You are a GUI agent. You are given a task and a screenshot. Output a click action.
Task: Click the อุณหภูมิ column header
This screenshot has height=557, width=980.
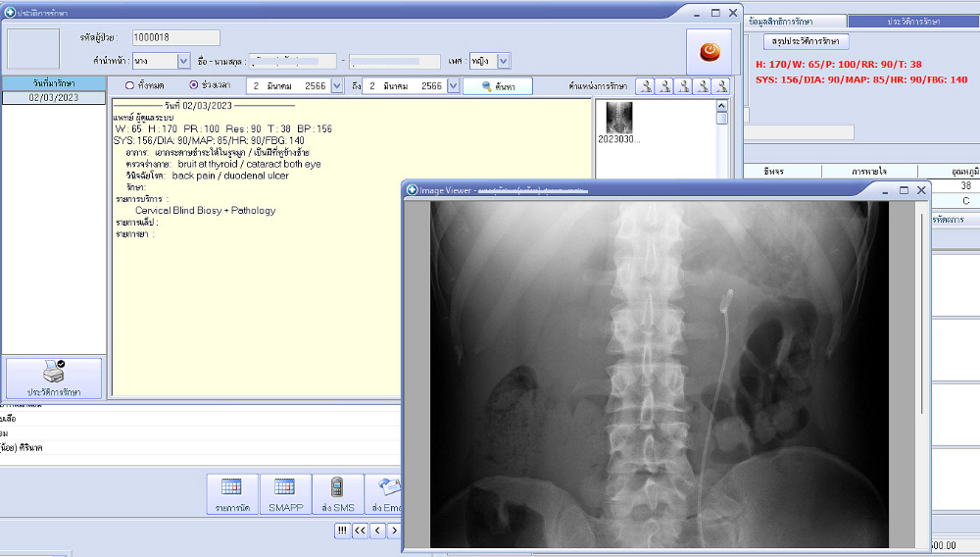click(x=949, y=171)
